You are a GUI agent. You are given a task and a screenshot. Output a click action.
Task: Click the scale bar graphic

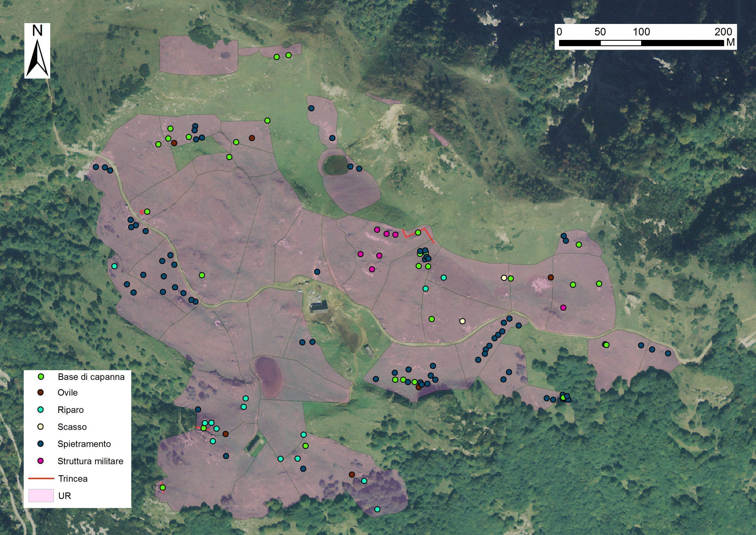coord(641,43)
